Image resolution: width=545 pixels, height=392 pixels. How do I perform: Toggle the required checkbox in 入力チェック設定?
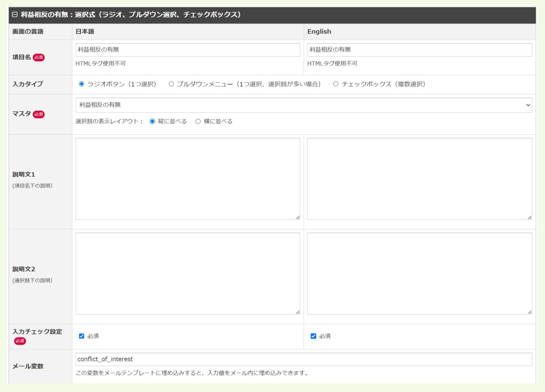pyautogui.click(x=81, y=336)
